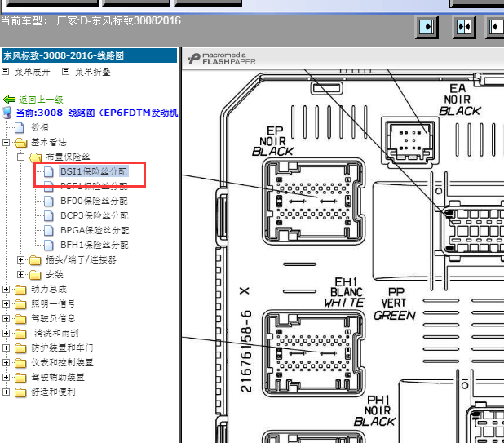504x443 pixels.
Task: Open BCP3保险丝分配 document
Action: (x=94, y=215)
